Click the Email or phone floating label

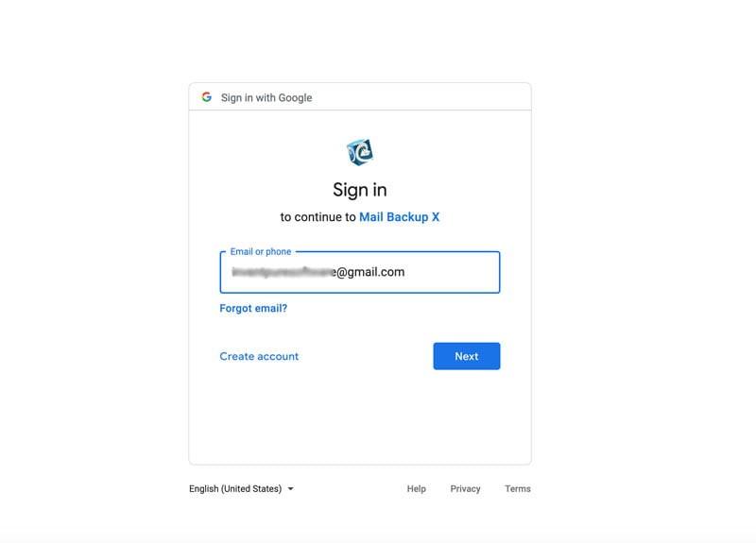click(261, 251)
